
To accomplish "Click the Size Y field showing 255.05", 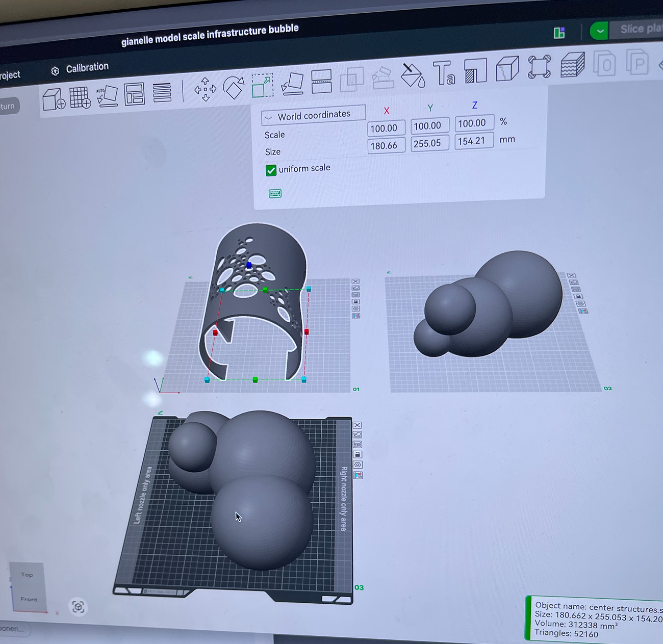I will 429,143.
